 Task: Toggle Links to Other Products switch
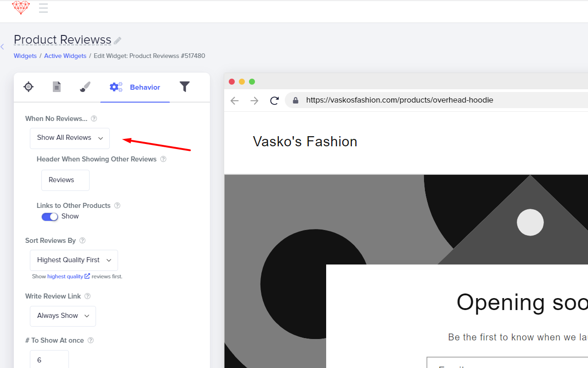[x=50, y=217]
